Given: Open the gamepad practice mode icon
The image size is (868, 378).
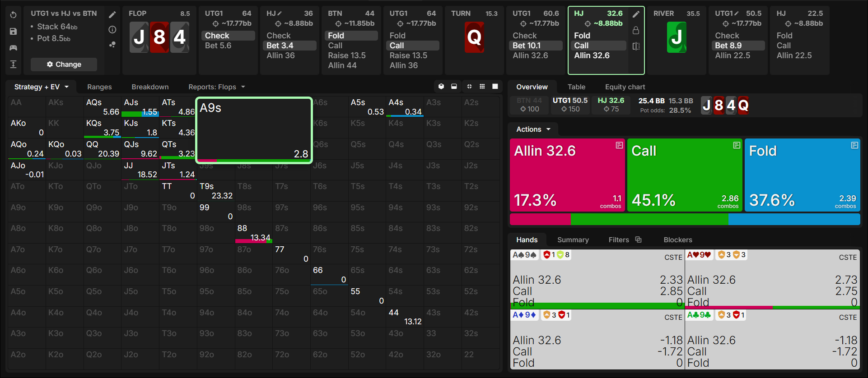Looking at the screenshot, I should point(14,48).
